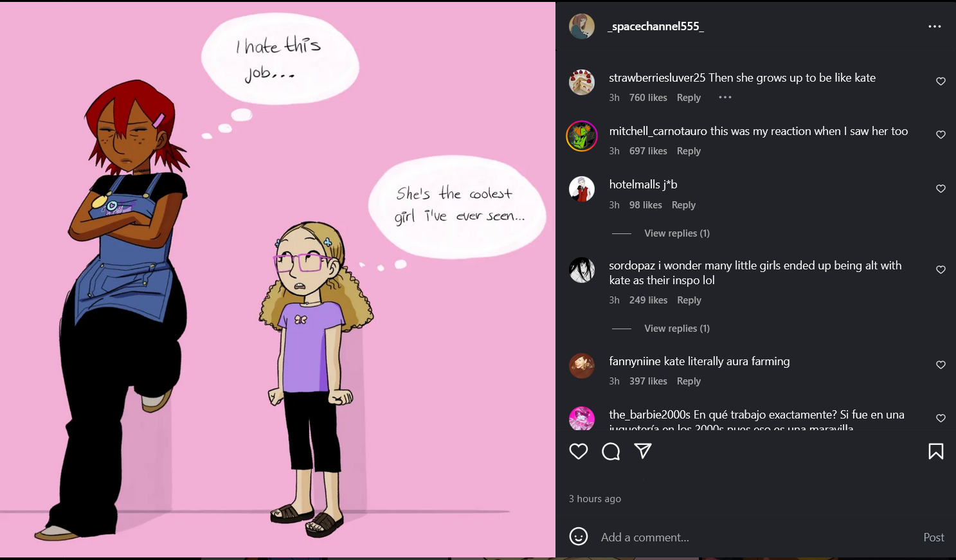Like hotelmalls comment heart
Screen dimensions: 956x560
[941, 188]
